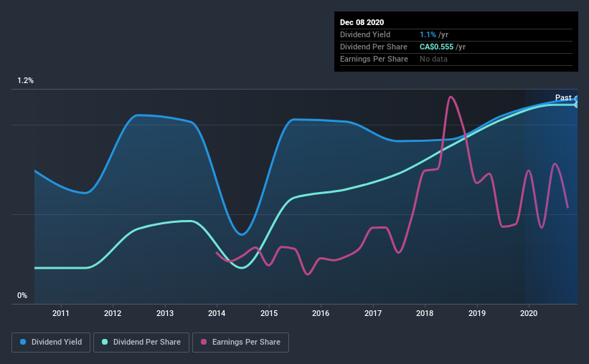
Task: Toggle the Earnings Per Share legend button
Action: [x=241, y=343]
